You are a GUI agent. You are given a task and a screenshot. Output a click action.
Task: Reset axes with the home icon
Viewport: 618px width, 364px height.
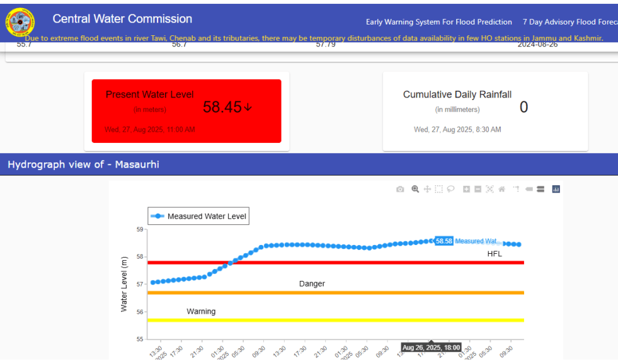tap(501, 189)
